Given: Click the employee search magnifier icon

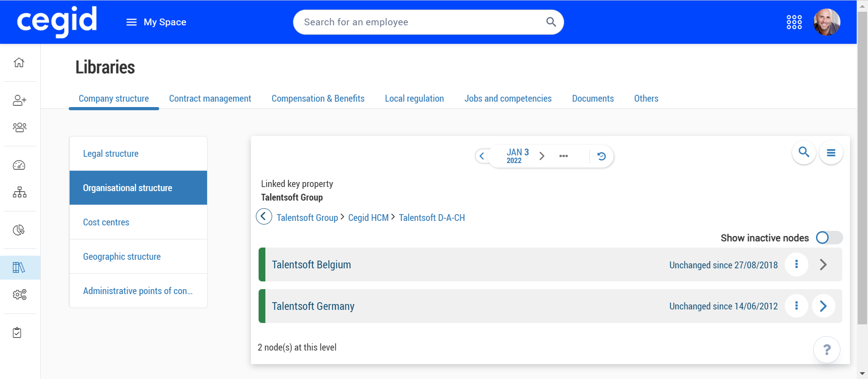Looking at the screenshot, I should 551,22.
